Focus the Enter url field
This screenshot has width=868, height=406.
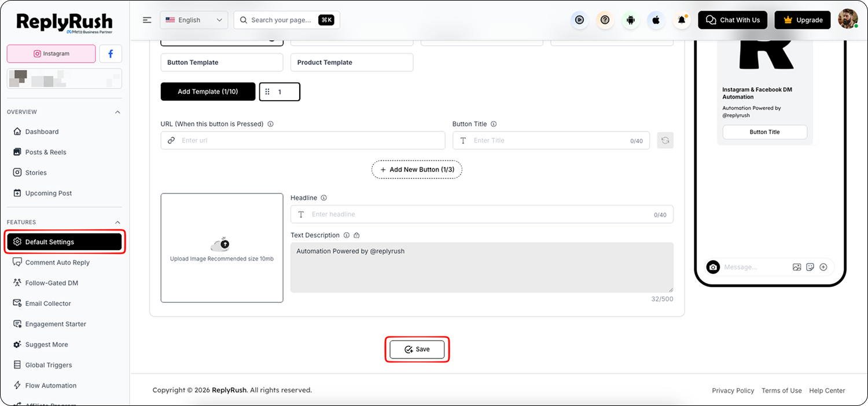click(x=303, y=140)
